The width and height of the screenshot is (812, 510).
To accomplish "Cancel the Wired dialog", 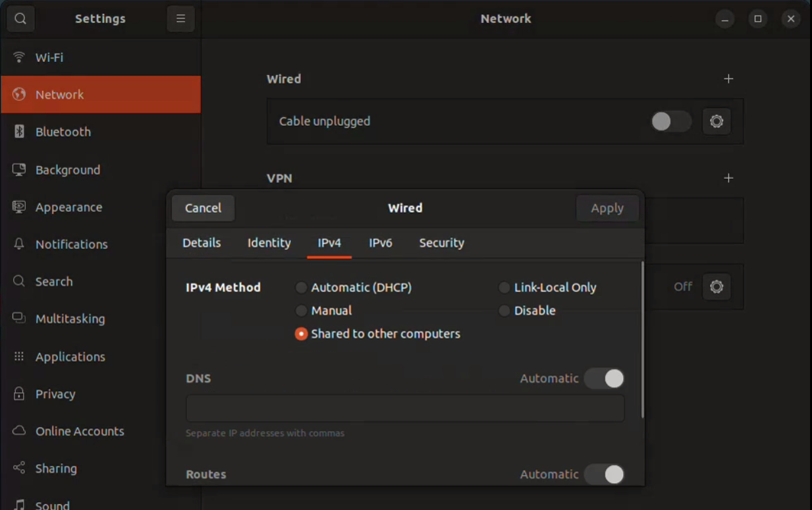I will pos(203,208).
